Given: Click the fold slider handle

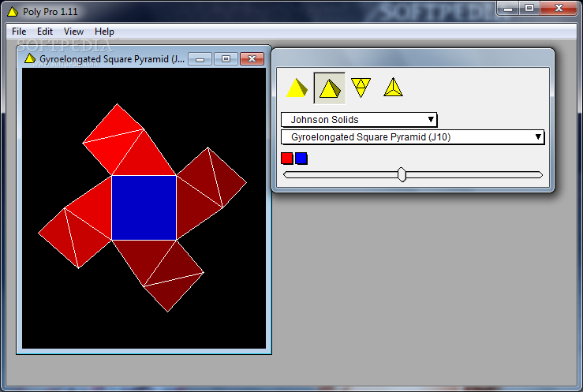Looking at the screenshot, I should point(402,174).
